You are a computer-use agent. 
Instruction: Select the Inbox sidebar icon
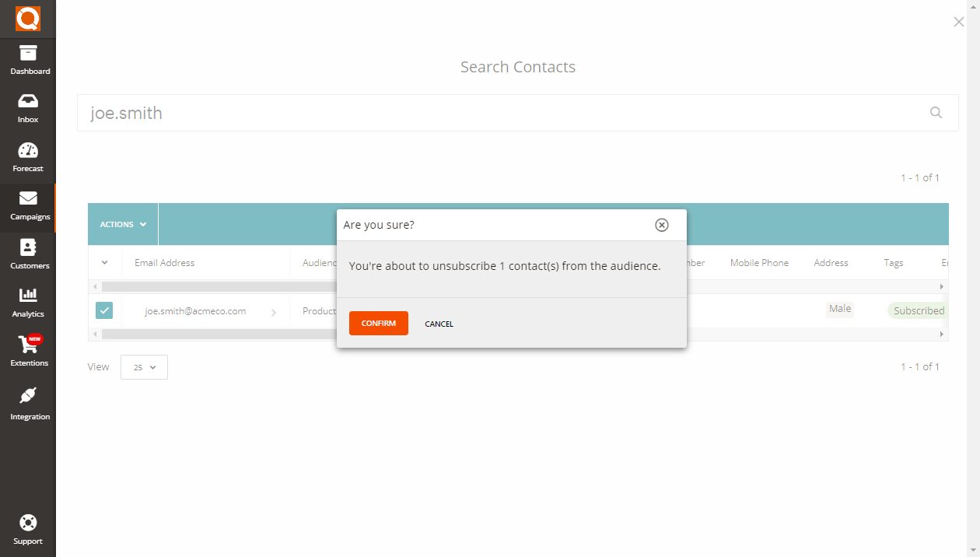click(x=28, y=107)
